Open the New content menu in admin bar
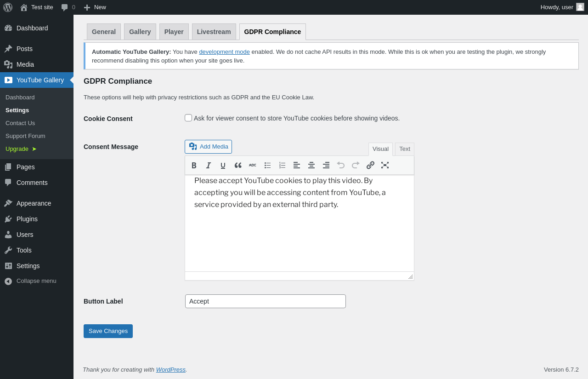Viewport: 588px width, 379px height. (x=95, y=7)
